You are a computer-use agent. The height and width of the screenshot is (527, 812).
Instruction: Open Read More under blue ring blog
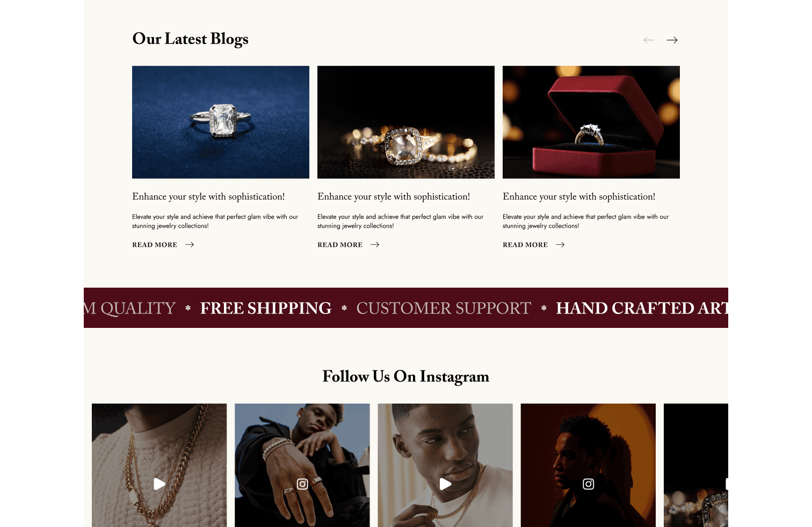tap(155, 245)
